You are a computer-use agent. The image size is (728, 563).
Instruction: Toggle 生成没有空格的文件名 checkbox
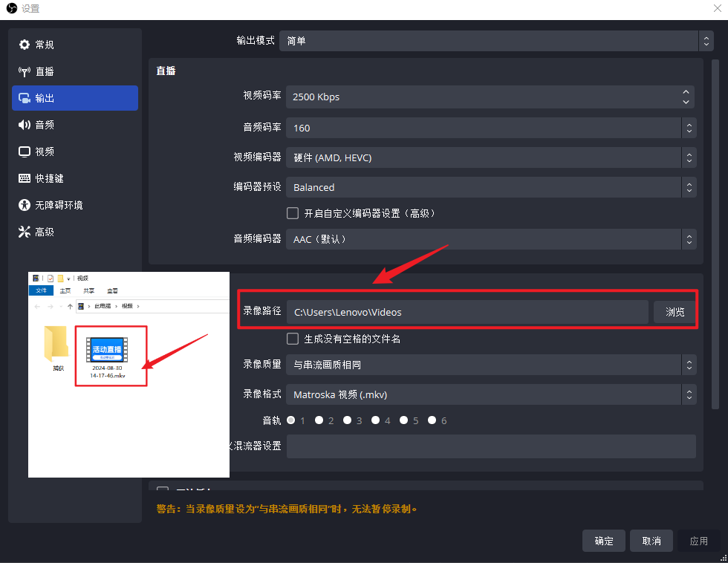point(293,339)
